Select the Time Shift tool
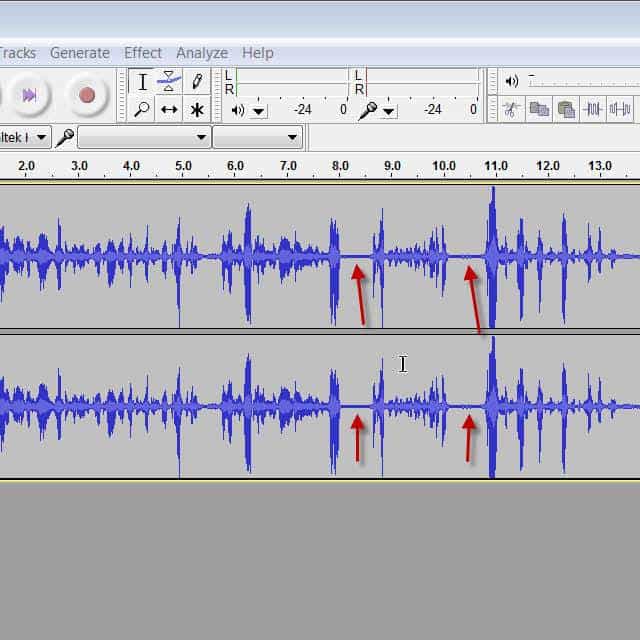 170,110
